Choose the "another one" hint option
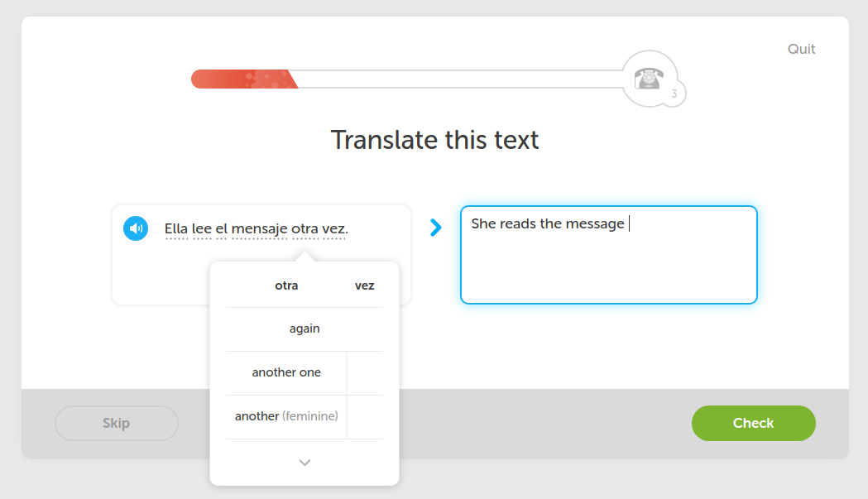 [286, 372]
